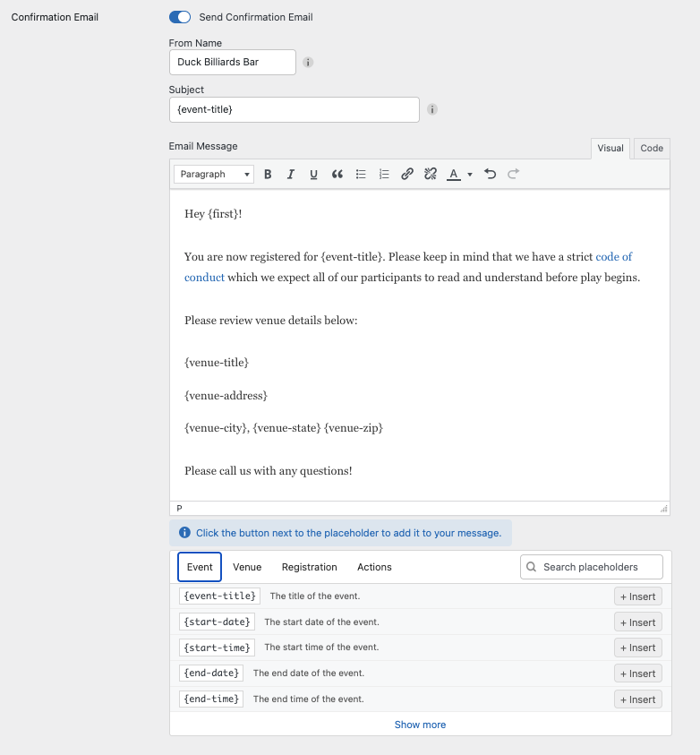700x755 pixels.
Task: Insert the {end-date} placeholder
Action: point(638,673)
